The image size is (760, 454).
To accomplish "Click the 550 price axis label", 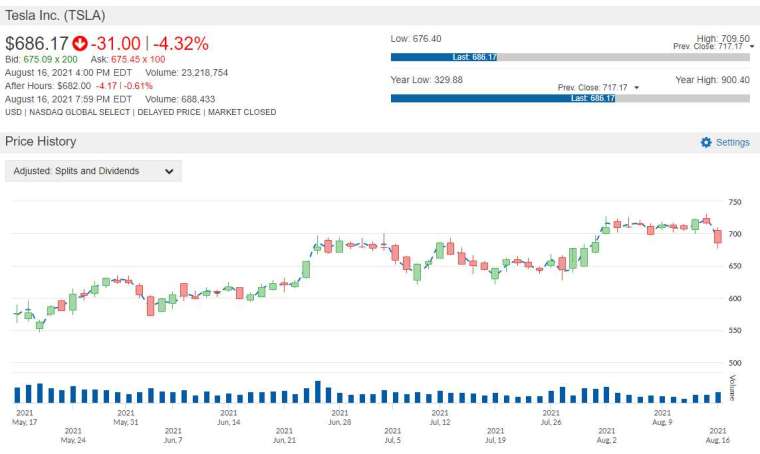I will [735, 330].
